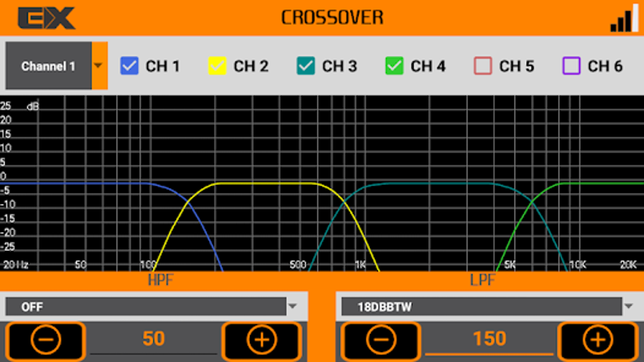Viewport: 644px width, 362px height.
Task: Increase LPF frequency with plus button
Action: pyautogui.click(x=597, y=341)
